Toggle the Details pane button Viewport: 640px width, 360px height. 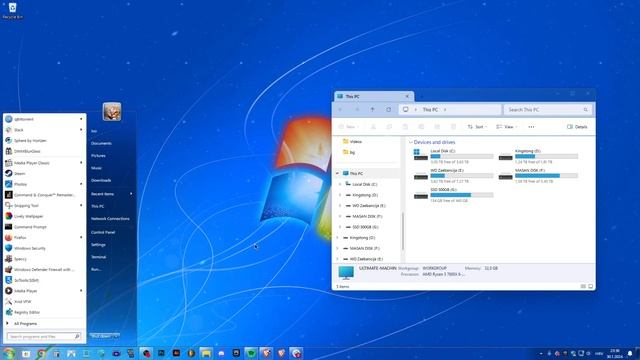[577, 127]
